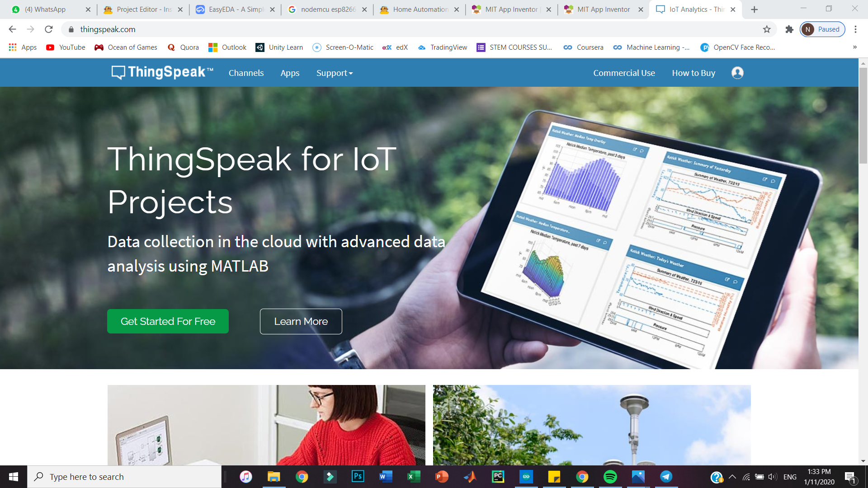Open the weather station image thumbnail
This screenshot has width=868, height=488.
(x=592, y=425)
